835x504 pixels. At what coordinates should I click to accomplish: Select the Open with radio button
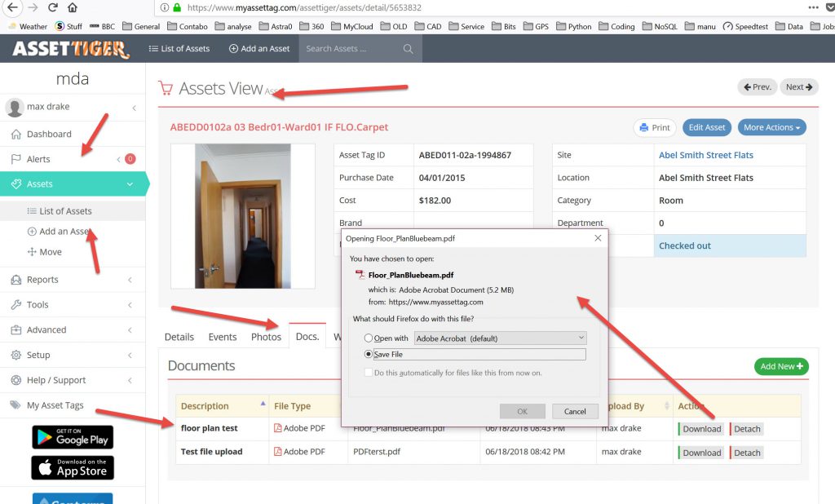coord(369,338)
